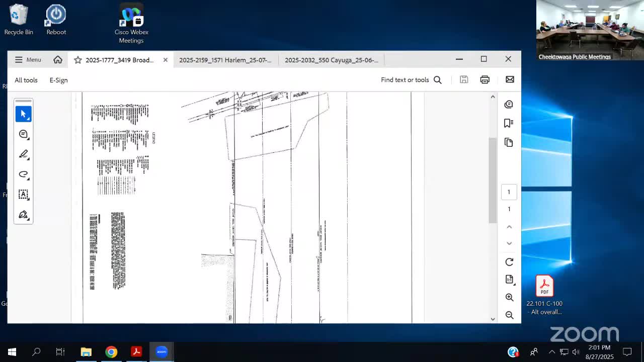Open the bookmarks panel

(509, 123)
